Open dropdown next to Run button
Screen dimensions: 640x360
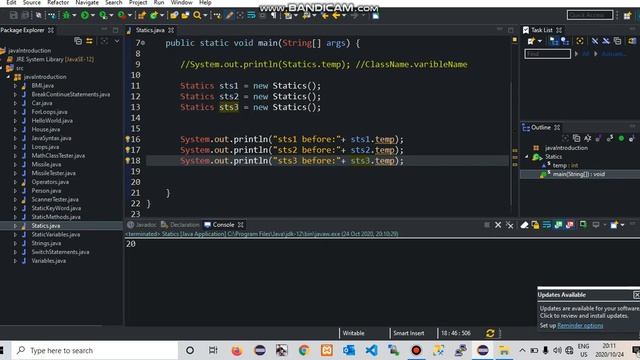[x=93, y=16]
